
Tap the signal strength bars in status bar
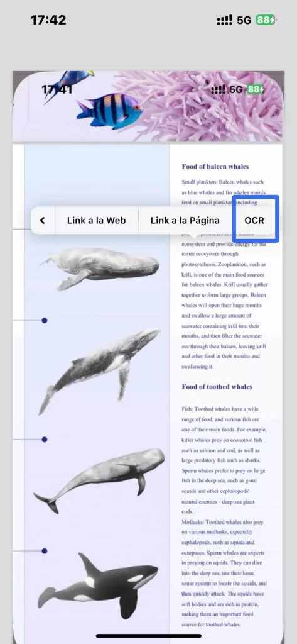pyautogui.click(x=224, y=20)
